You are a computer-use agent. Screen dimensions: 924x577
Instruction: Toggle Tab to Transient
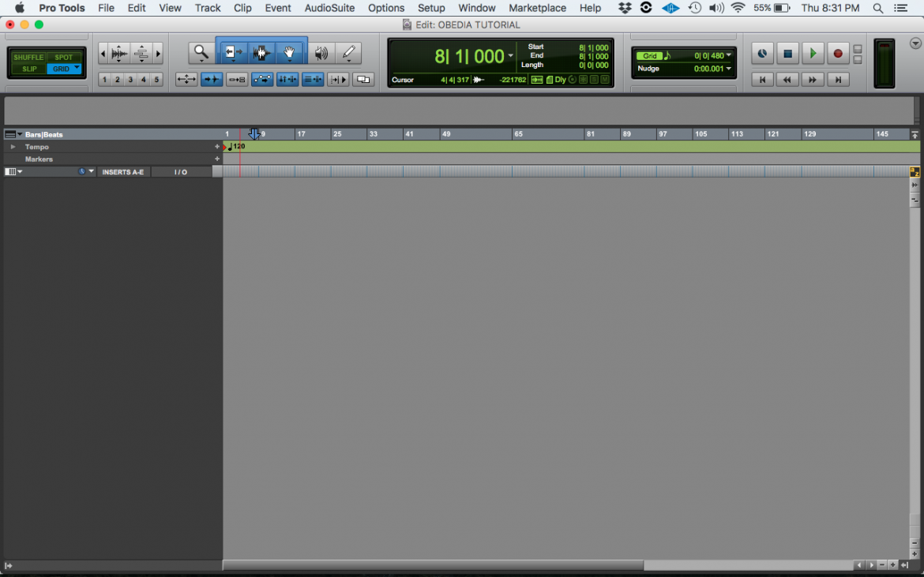(x=212, y=79)
